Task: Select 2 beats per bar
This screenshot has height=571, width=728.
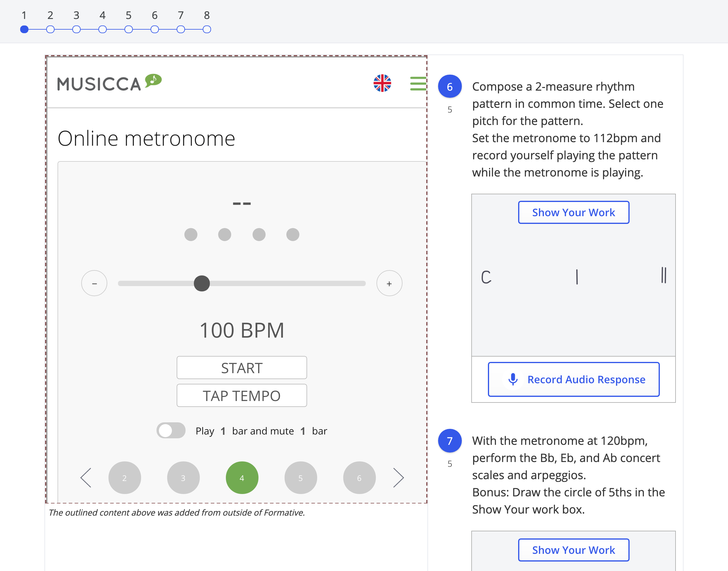Action: pyautogui.click(x=124, y=478)
